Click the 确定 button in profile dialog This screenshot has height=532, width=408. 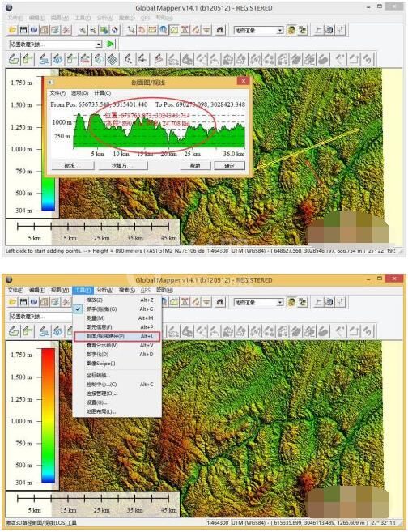[x=229, y=165]
